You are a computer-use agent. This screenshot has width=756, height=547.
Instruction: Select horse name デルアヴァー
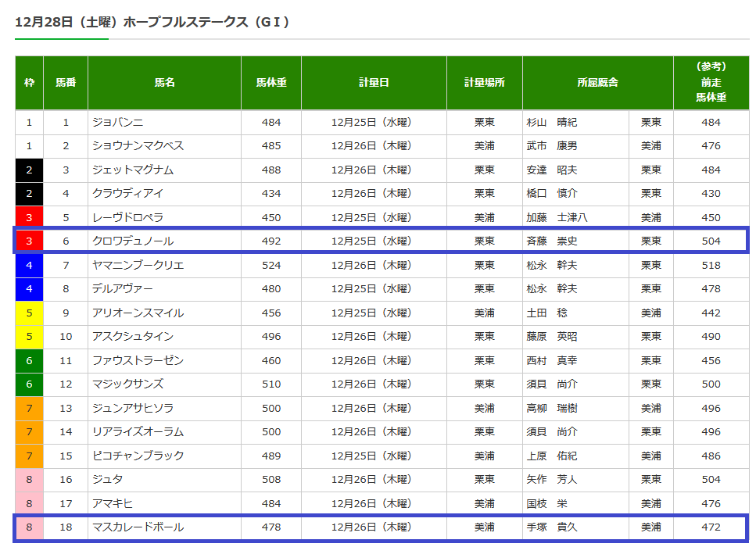click(x=123, y=289)
